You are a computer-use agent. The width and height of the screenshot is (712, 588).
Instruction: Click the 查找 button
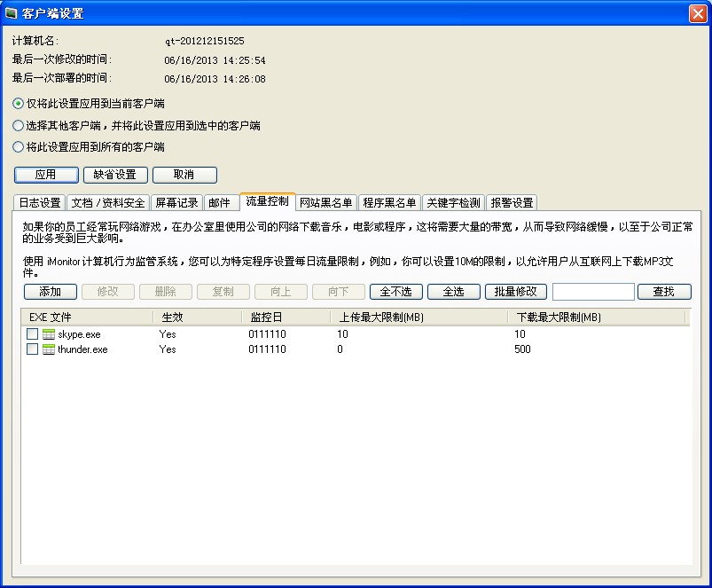pyautogui.click(x=664, y=292)
